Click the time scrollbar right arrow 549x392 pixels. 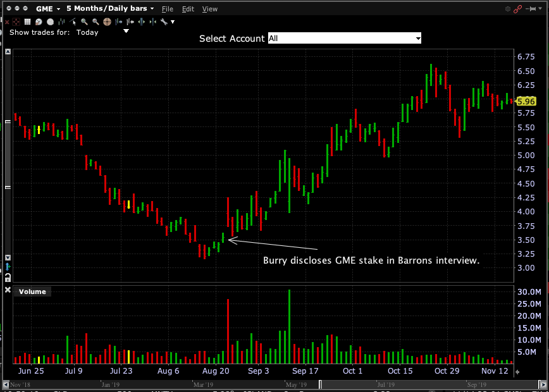(544, 384)
